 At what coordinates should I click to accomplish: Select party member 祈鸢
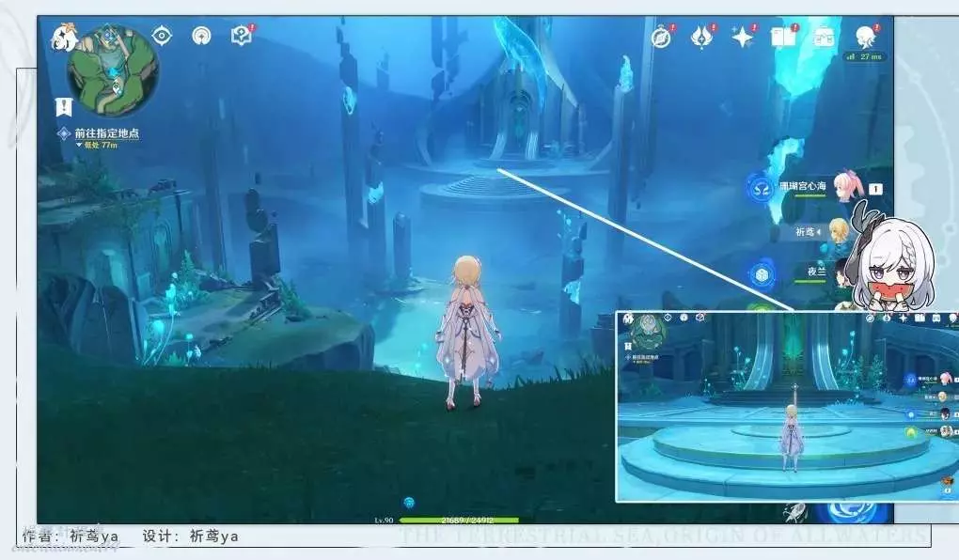tap(809, 230)
